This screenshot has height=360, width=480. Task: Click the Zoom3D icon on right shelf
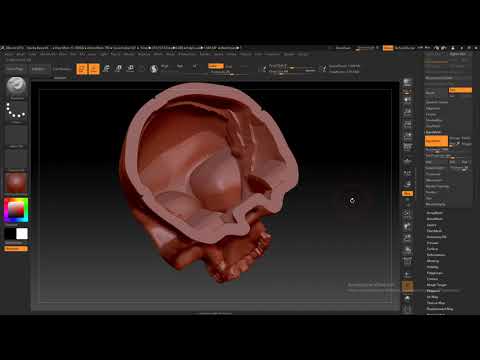pyautogui.click(x=407, y=238)
